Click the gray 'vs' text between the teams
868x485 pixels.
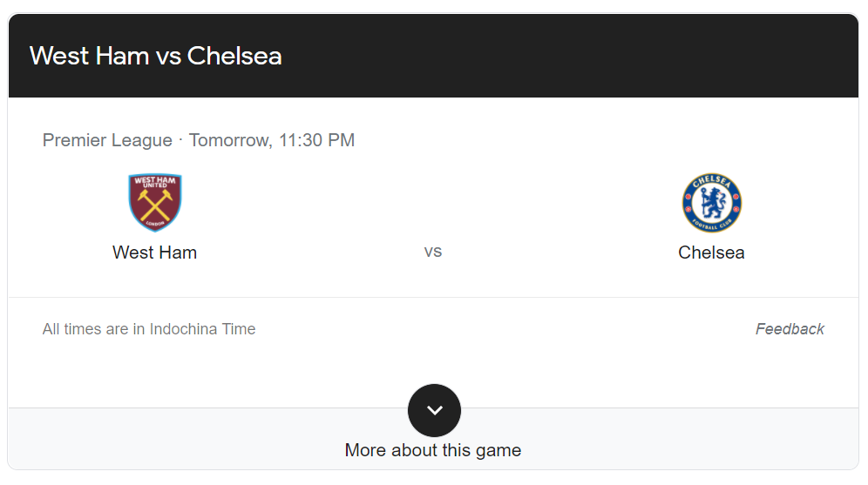(x=433, y=253)
